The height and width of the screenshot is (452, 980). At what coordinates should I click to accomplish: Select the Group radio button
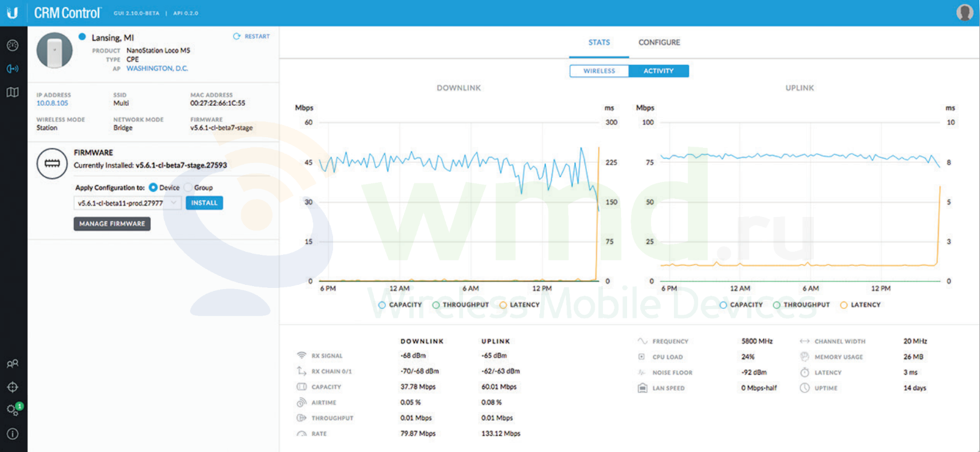[x=188, y=188]
